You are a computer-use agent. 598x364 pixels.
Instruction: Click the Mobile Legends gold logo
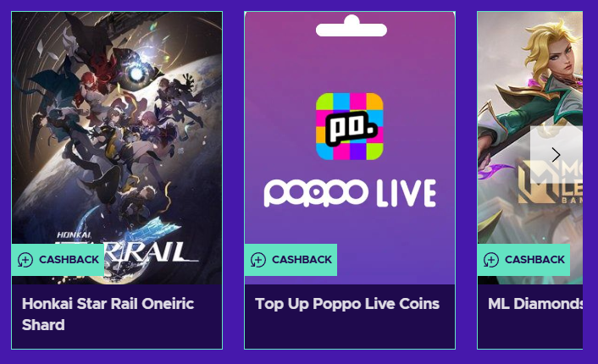549,182
